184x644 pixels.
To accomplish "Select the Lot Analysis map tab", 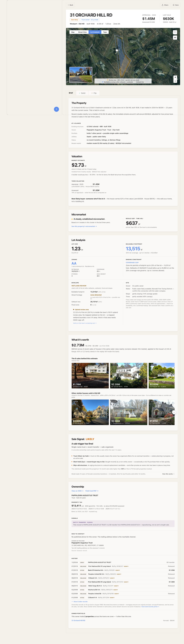I will pos(95,32).
